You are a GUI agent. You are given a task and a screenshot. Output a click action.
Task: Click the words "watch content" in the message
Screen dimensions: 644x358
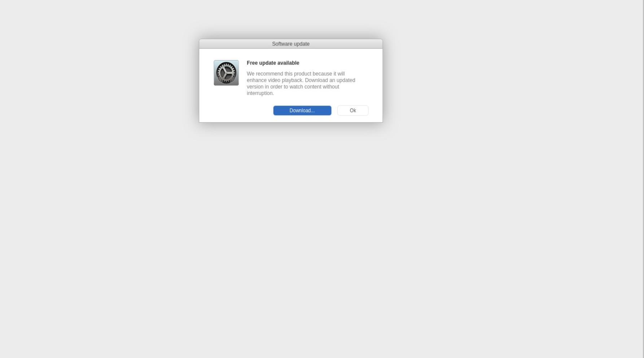(x=306, y=87)
